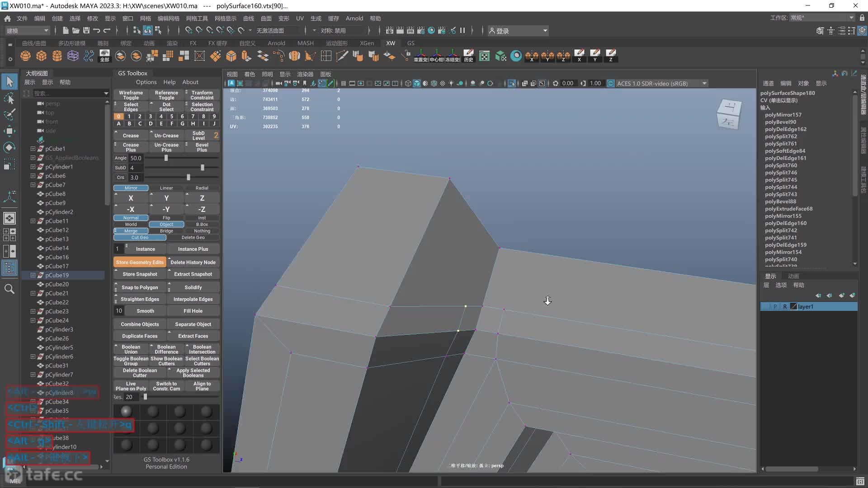
Task: Click the pause render icon in status line
Action: (x=462, y=30)
